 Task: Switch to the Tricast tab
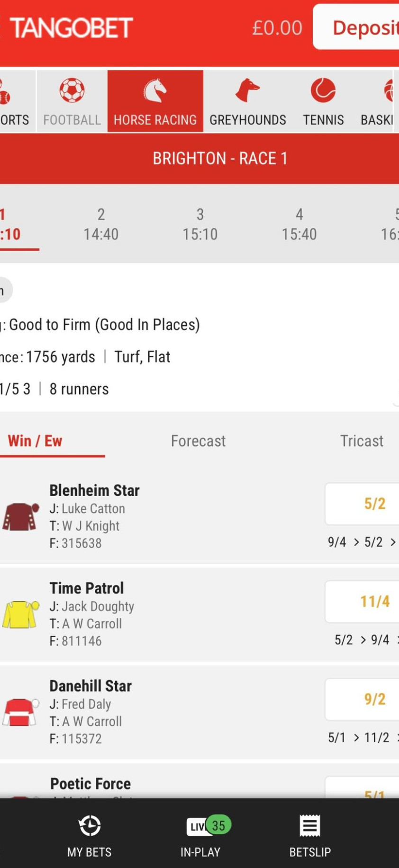click(362, 441)
